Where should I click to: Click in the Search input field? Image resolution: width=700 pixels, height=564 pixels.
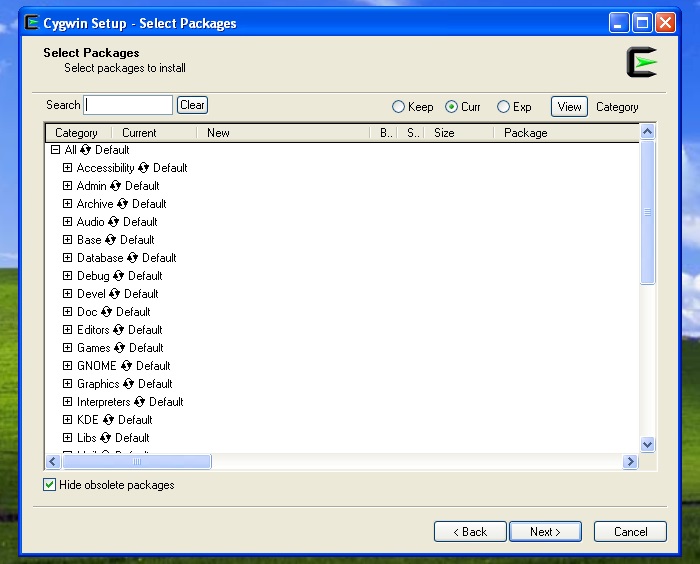(x=128, y=105)
